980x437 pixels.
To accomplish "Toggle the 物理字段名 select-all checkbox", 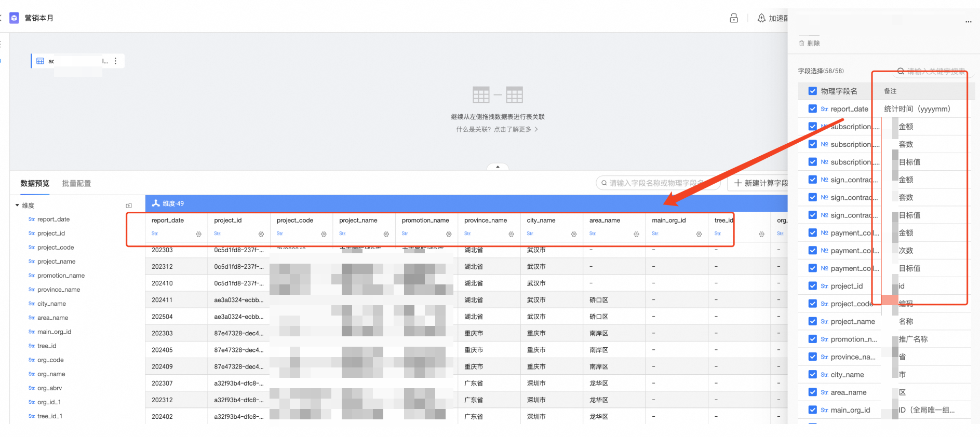I will 812,91.
